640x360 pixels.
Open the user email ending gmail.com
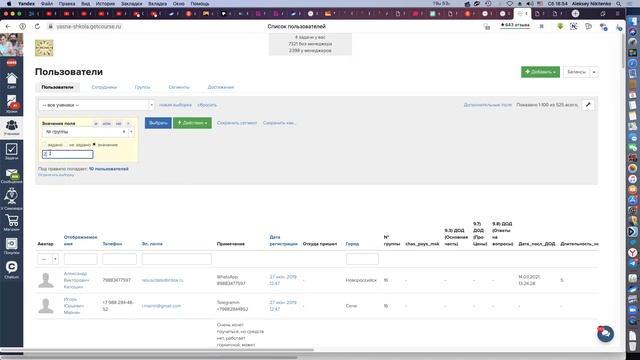(161, 306)
